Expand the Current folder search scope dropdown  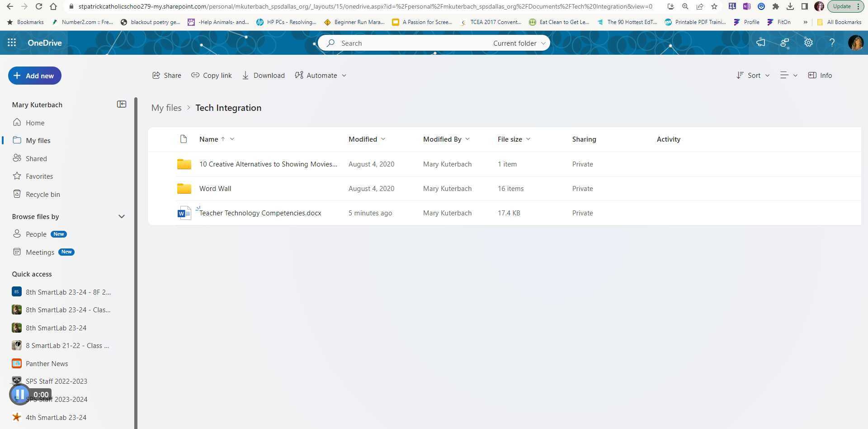point(519,43)
